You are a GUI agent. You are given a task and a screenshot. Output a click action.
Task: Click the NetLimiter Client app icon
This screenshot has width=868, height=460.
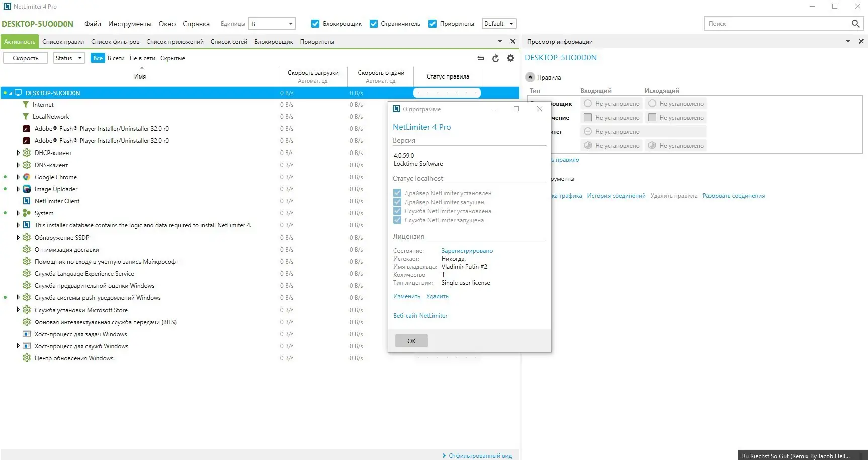tap(26, 201)
